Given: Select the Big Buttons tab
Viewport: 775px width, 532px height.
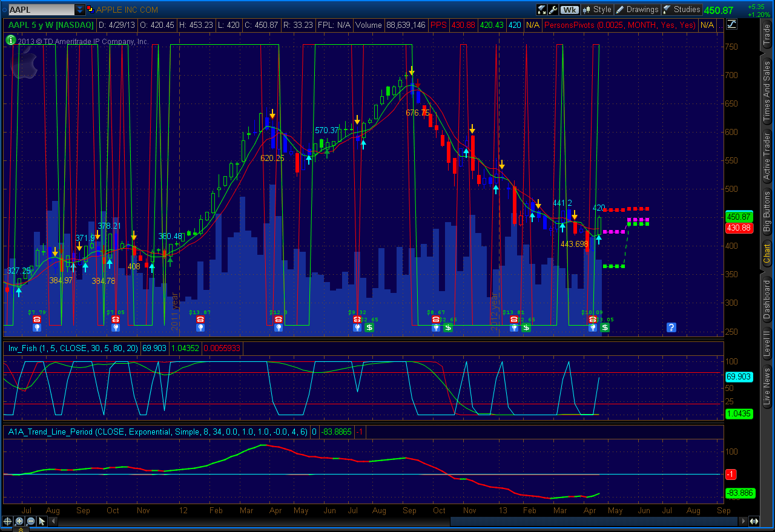Looking at the screenshot, I should point(767,212).
